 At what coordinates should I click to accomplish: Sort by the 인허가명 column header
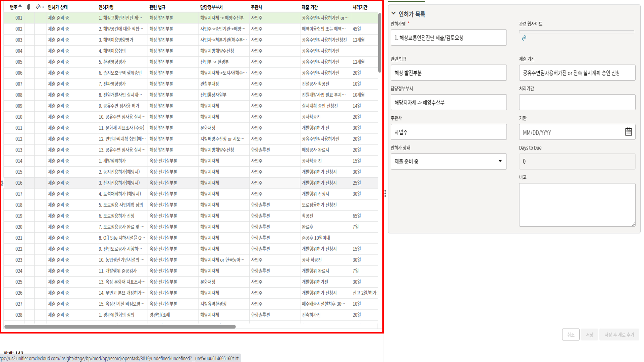click(106, 7)
